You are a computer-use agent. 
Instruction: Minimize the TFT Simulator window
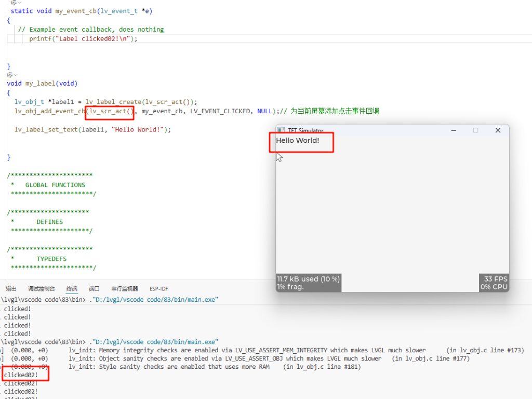pos(453,130)
